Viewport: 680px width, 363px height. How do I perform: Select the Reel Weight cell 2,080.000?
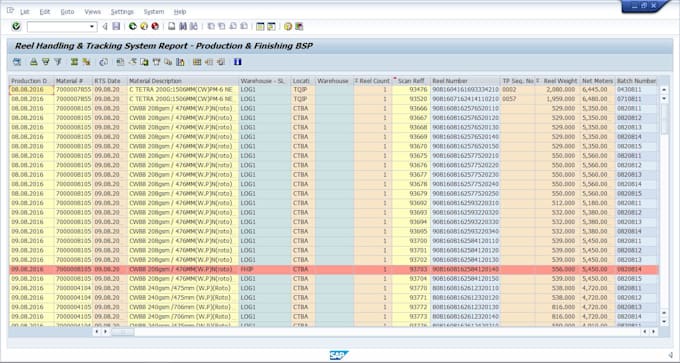tap(557, 90)
